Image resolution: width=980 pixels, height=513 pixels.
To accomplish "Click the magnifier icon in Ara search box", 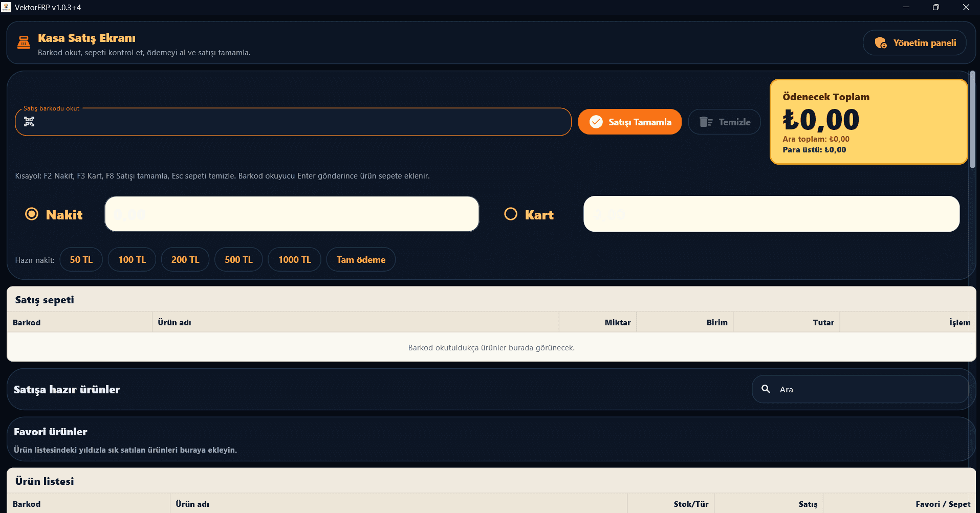I will pyautogui.click(x=766, y=389).
